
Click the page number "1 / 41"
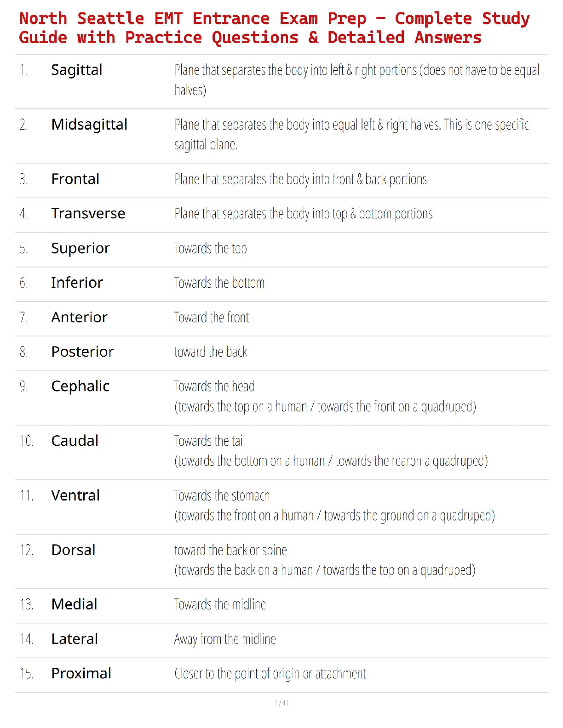coord(281,703)
